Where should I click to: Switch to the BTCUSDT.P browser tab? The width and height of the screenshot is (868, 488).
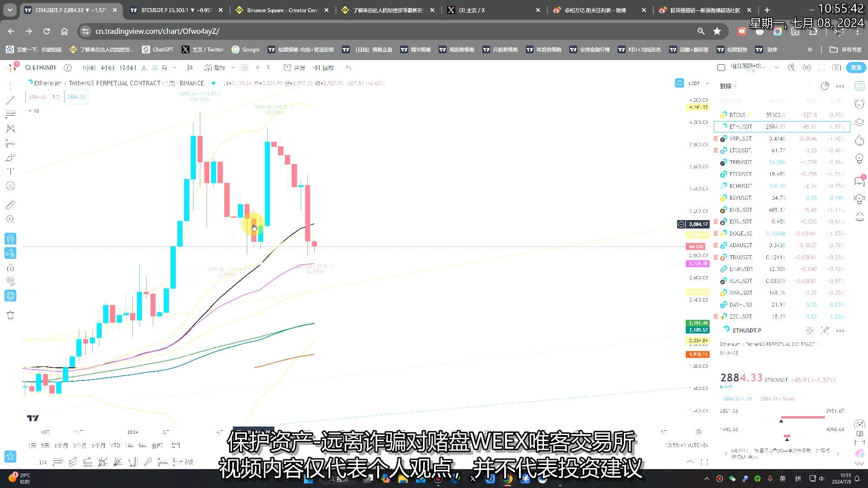point(176,10)
